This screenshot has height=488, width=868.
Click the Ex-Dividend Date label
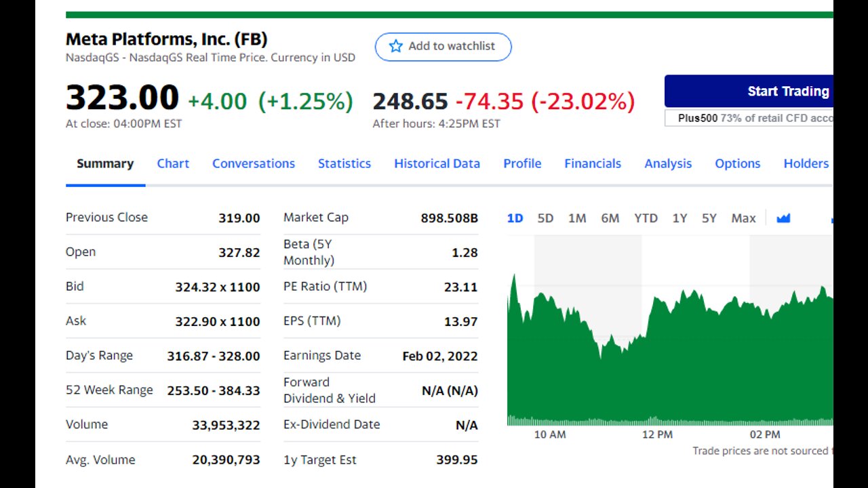[x=332, y=424]
